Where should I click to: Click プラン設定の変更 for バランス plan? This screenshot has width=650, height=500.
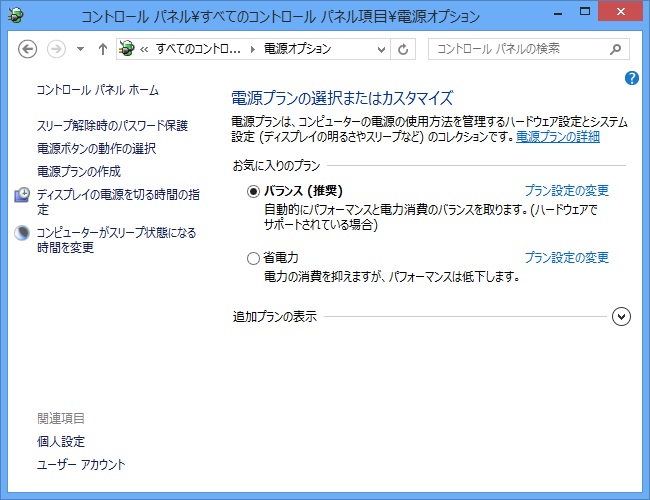pyautogui.click(x=566, y=191)
